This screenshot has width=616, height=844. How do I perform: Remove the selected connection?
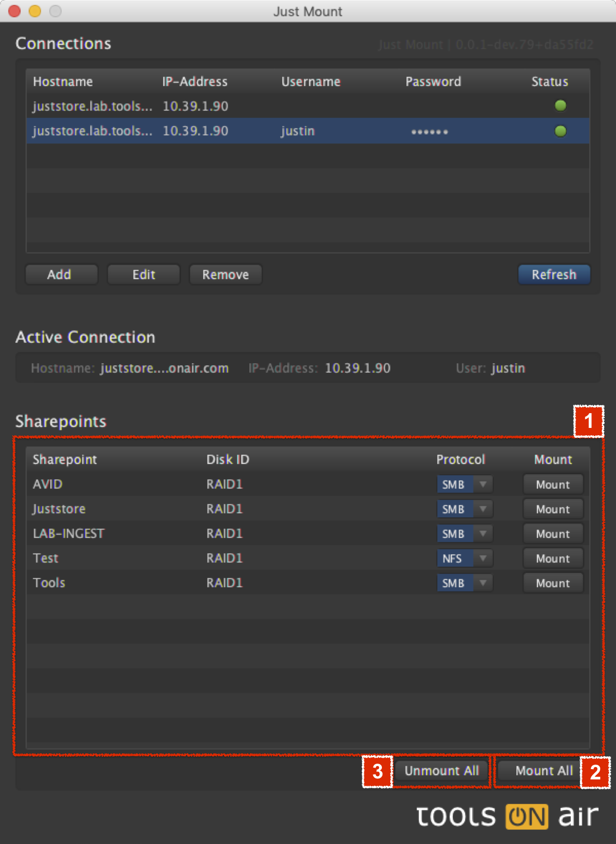click(x=225, y=275)
